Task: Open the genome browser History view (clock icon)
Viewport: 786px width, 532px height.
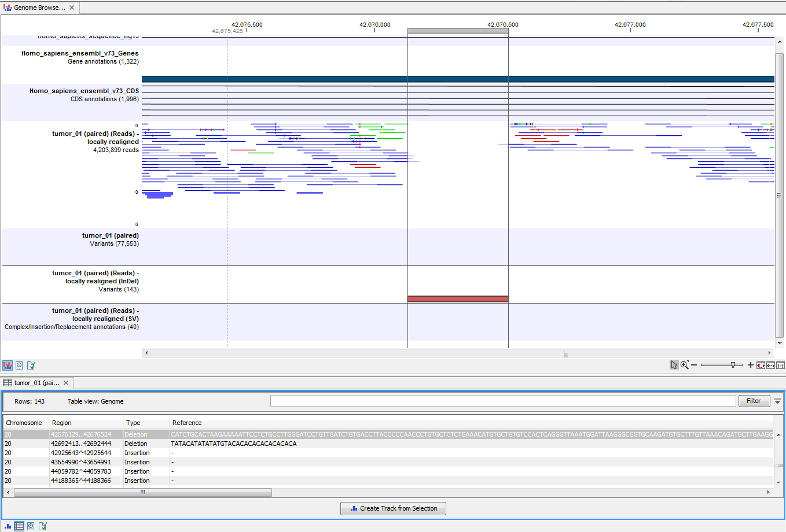Action: (x=19, y=365)
